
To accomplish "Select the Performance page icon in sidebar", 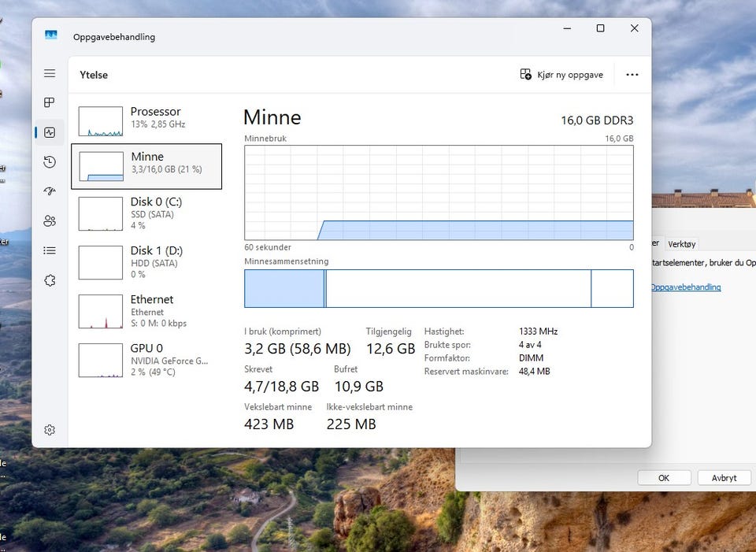I will [50, 132].
